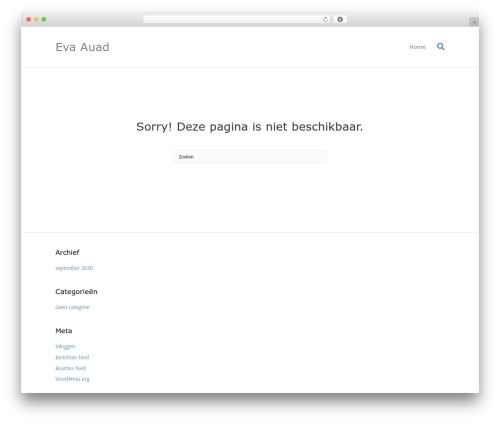Open september 2020 archive link

click(74, 268)
